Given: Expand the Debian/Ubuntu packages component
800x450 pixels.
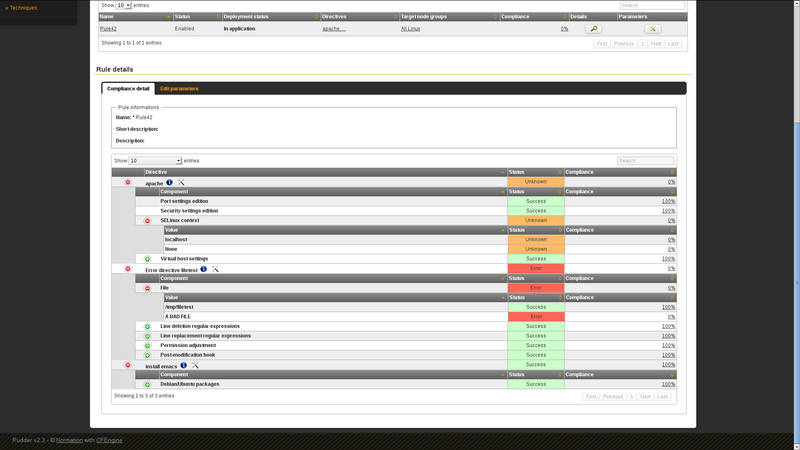Looking at the screenshot, I should pyautogui.click(x=147, y=385).
